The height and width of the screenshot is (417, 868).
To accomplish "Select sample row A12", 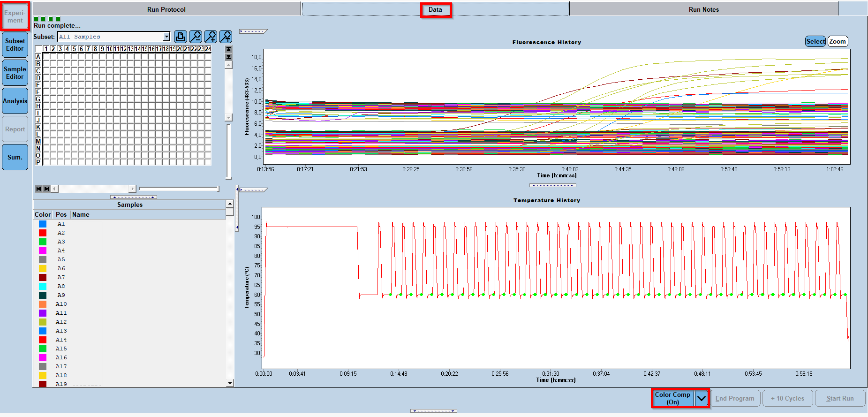I will point(129,322).
